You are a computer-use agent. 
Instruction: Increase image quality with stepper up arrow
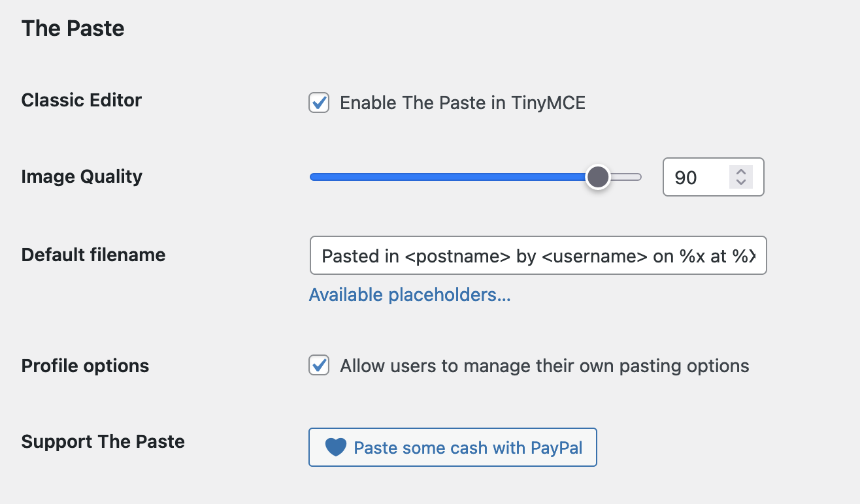(740, 172)
